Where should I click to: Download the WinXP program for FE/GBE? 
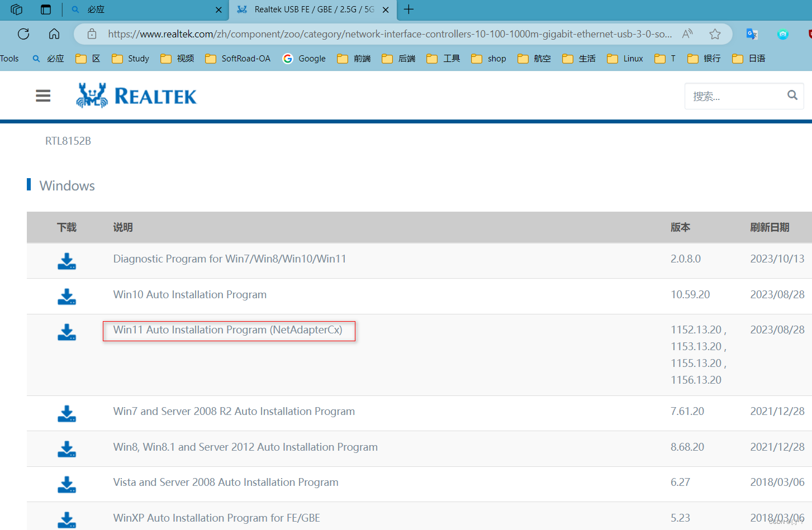67,521
